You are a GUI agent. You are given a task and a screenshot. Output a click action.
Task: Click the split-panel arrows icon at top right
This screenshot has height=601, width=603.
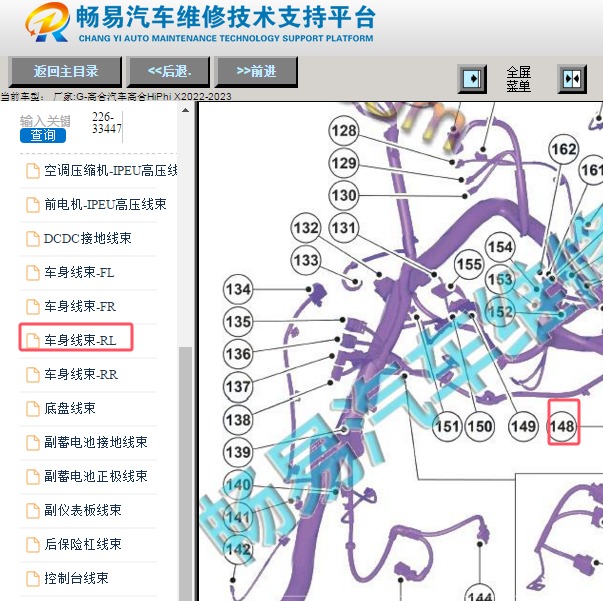click(572, 79)
